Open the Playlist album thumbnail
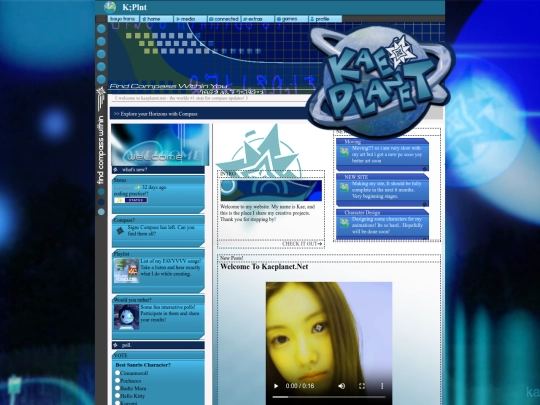540x405 pixels. click(126, 271)
